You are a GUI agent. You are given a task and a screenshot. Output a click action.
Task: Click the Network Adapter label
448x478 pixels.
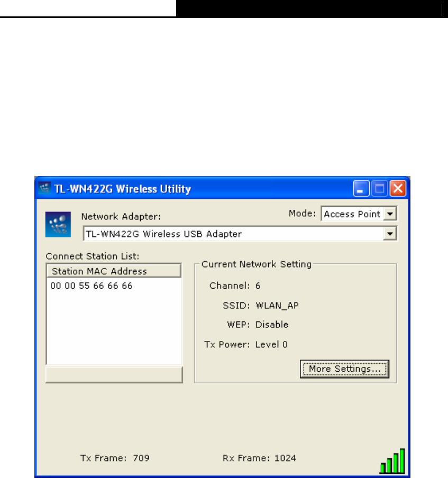click(x=121, y=216)
